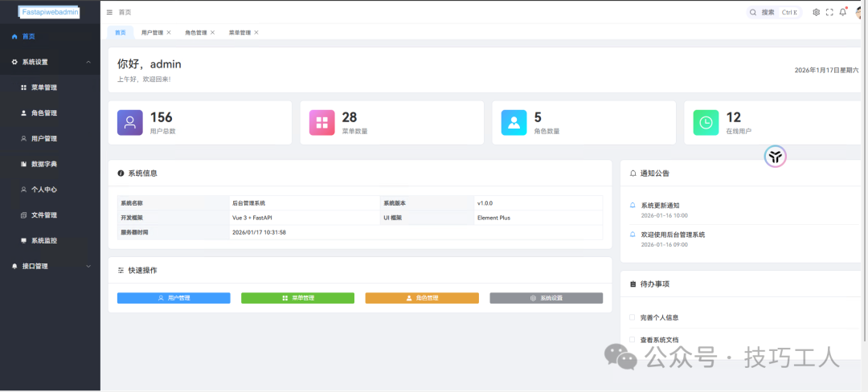Open the settings gear icon in header
Screen dimensions: 868x392
click(816, 12)
